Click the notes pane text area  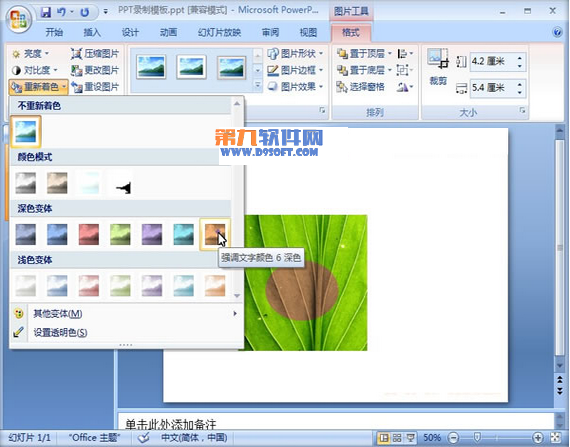(x=336, y=422)
